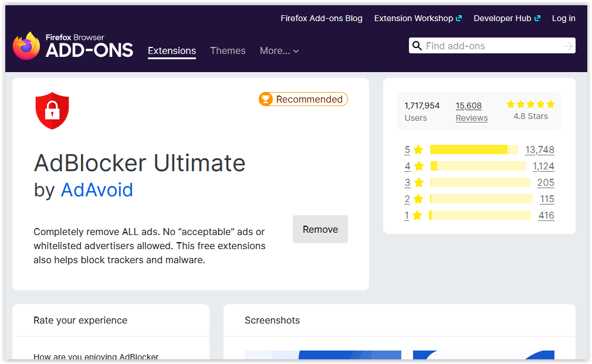
Task: Click the star beside the 3 rating row
Action: pos(419,182)
